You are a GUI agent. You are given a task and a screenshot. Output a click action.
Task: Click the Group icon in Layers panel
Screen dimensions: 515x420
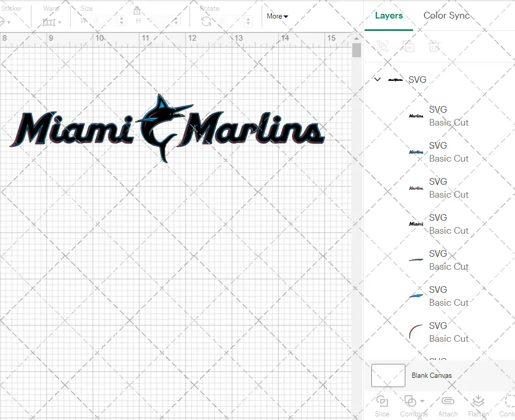pyautogui.click(x=383, y=46)
